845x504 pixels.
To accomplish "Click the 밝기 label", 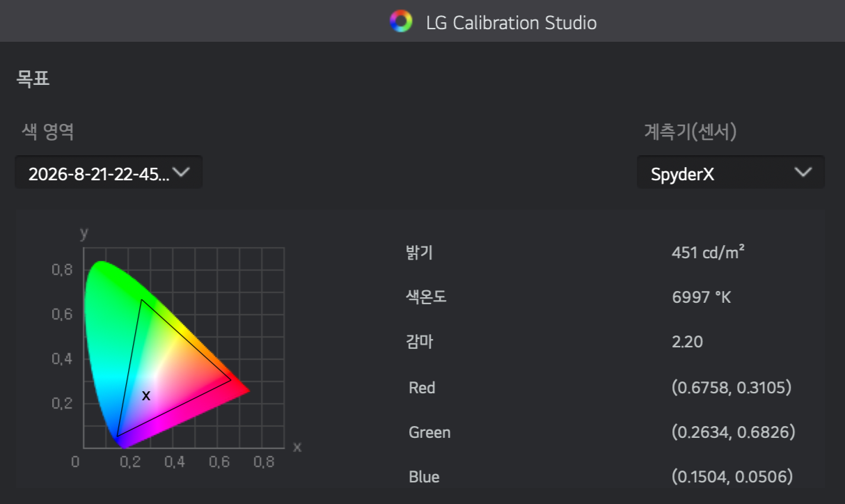I will [420, 253].
